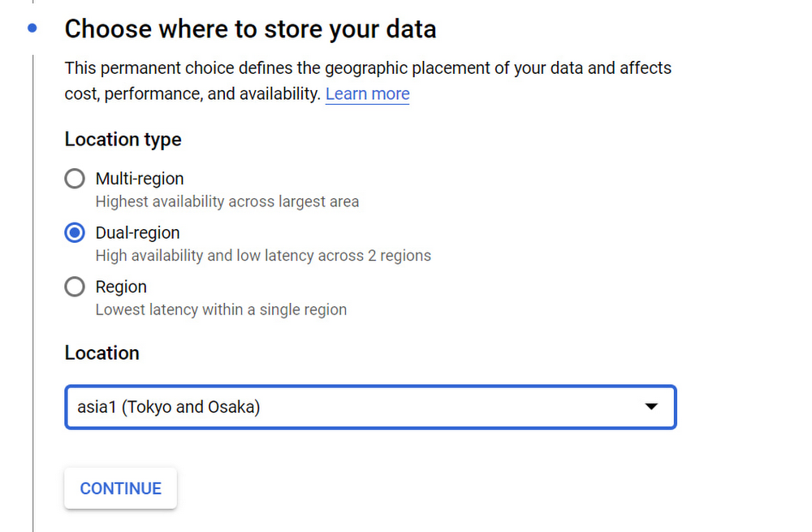Click the heading Choose where to store your data

pos(249,28)
